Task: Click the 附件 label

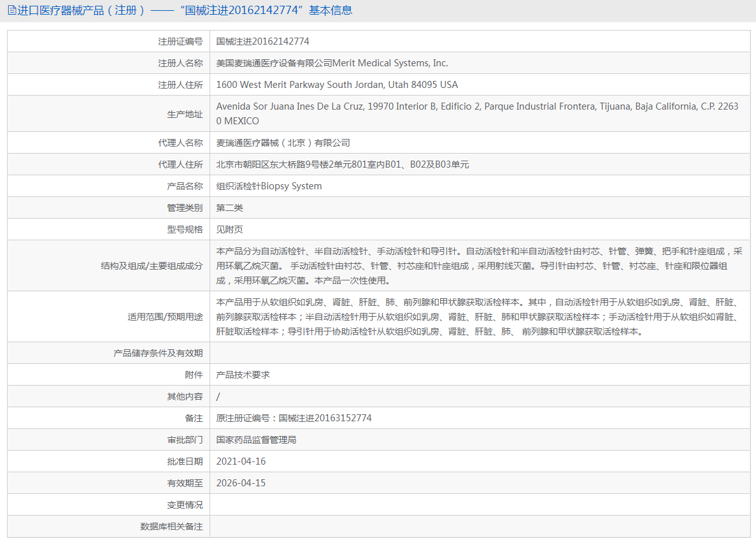Action: tap(194, 375)
